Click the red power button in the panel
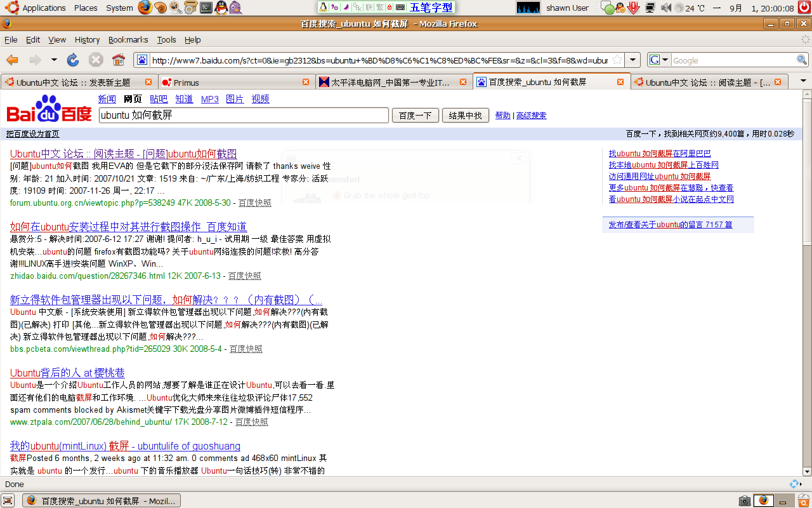 pos(806,8)
